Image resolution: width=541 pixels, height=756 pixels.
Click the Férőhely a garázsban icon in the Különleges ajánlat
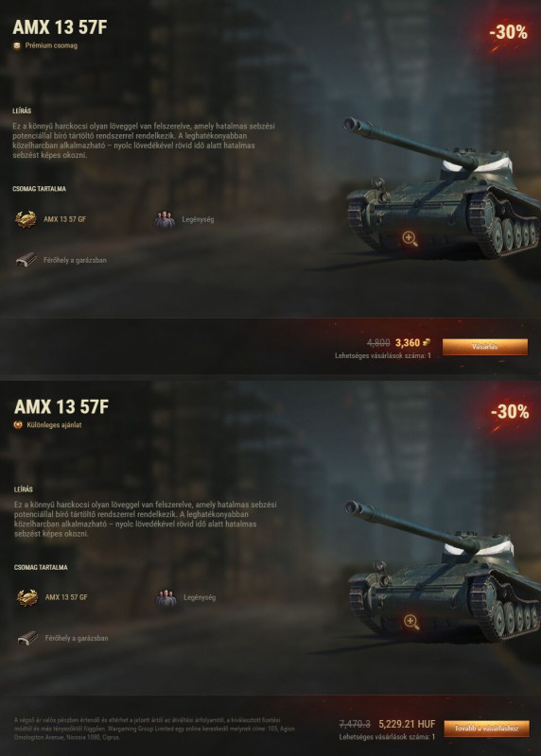click(27, 638)
